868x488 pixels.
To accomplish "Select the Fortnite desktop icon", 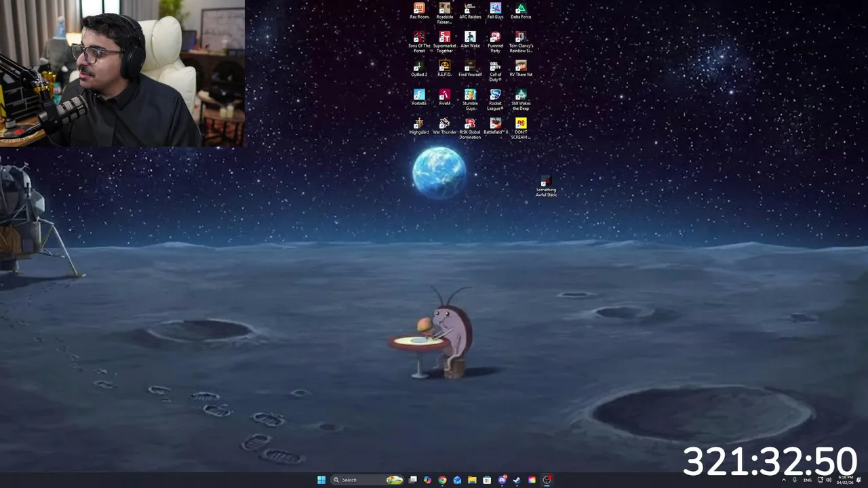I will [x=419, y=98].
